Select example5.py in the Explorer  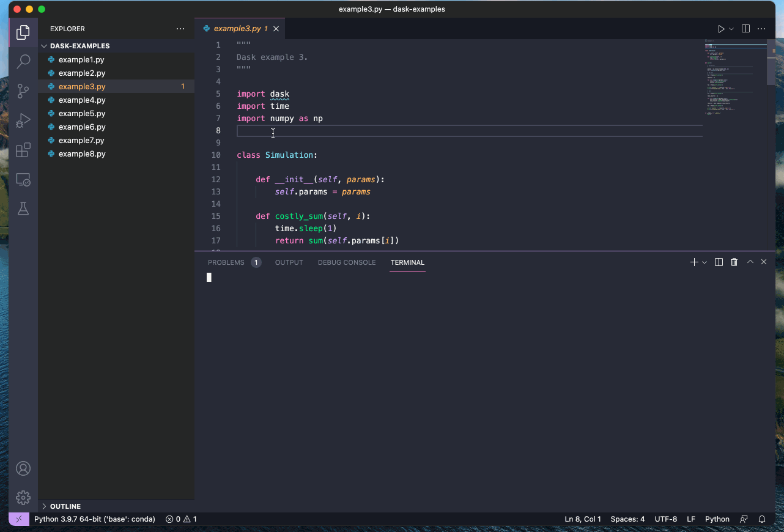click(81, 113)
